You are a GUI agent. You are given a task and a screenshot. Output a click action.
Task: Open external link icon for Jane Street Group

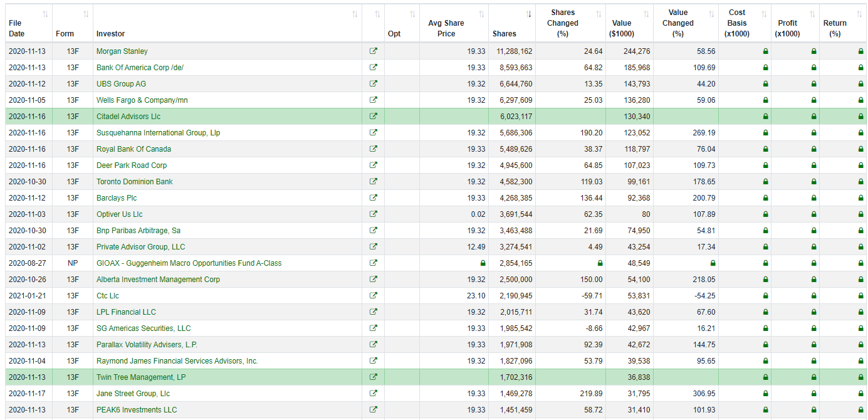point(374,394)
